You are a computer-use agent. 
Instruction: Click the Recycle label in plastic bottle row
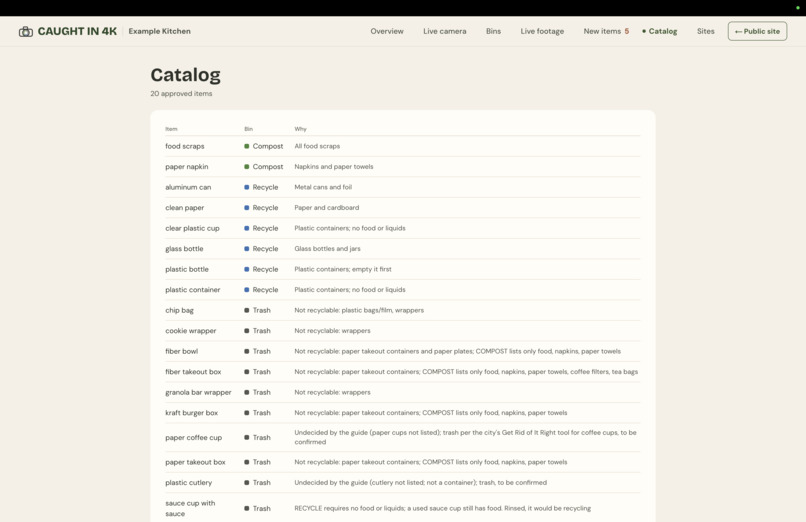265,270
